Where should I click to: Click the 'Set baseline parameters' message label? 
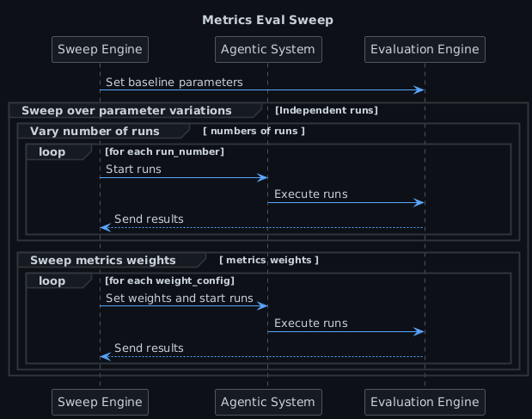[x=174, y=83]
